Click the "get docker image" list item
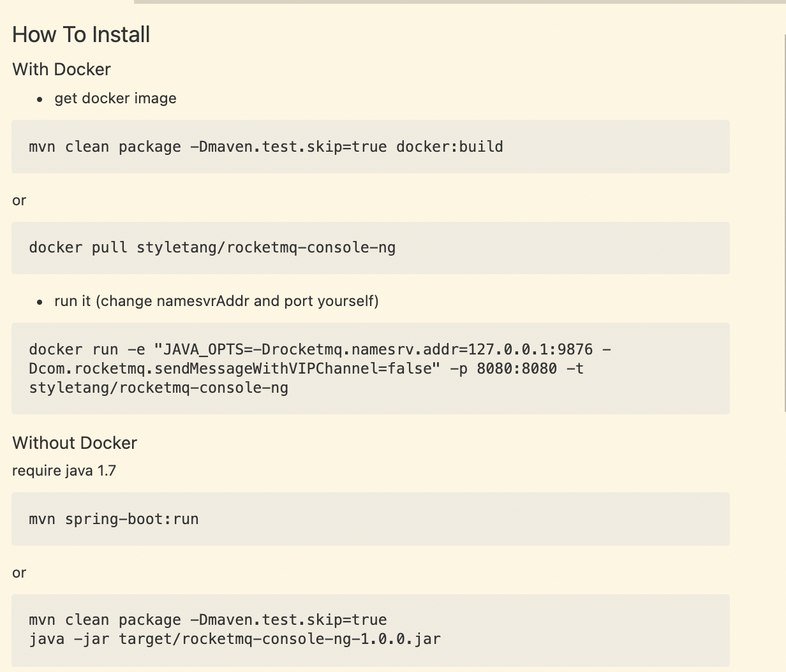 coord(115,99)
